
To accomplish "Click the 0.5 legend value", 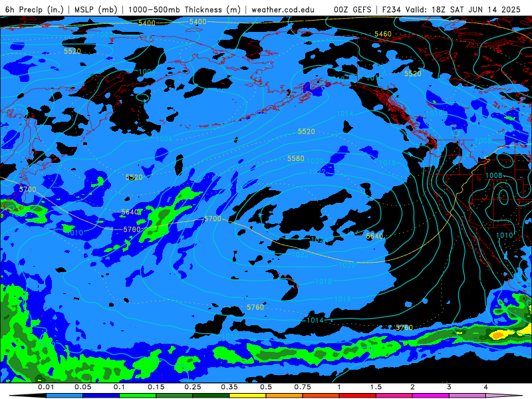I will click(x=266, y=387).
